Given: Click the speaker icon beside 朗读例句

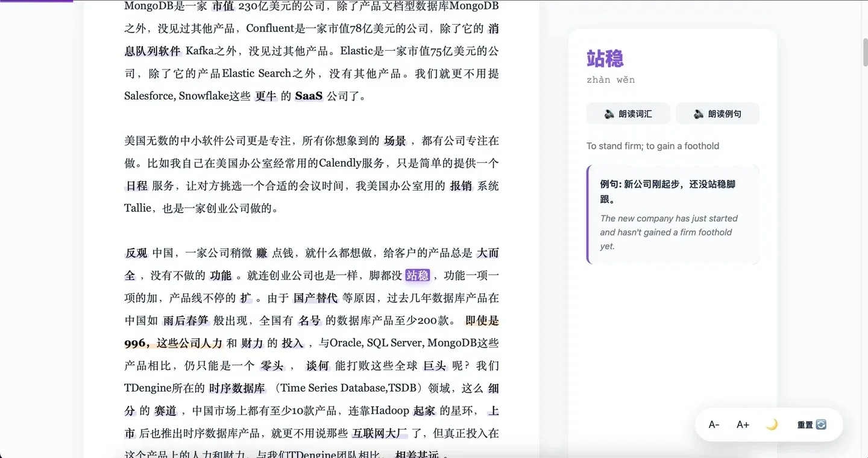Looking at the screenshot, I should point(699,113).
